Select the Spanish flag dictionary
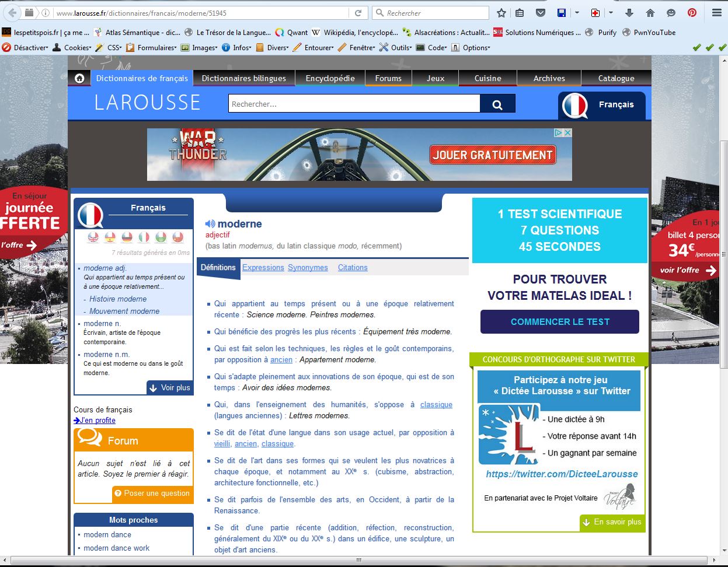The width and height of the screenshot is (728, 567). (110, 237)
